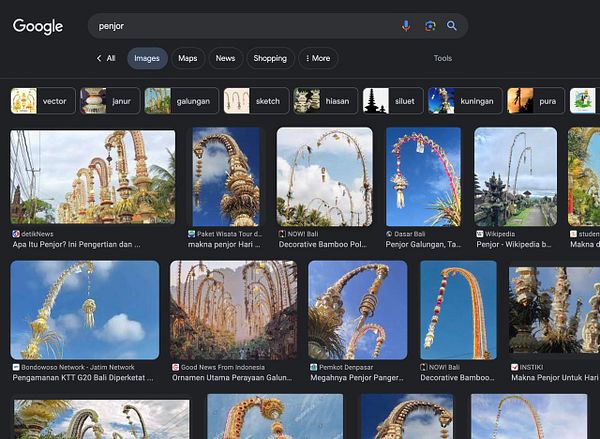Open the Good News From Indonesia image

point(233,310)
